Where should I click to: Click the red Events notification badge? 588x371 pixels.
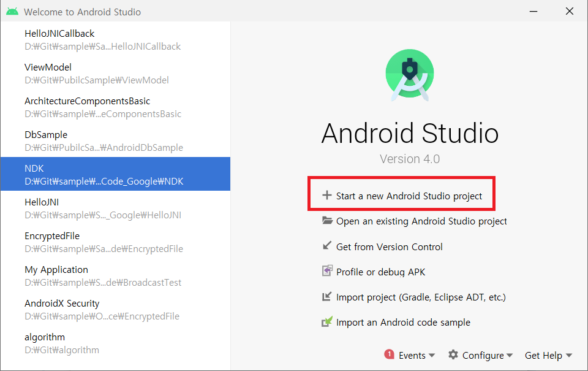click(x=390, y=354)
